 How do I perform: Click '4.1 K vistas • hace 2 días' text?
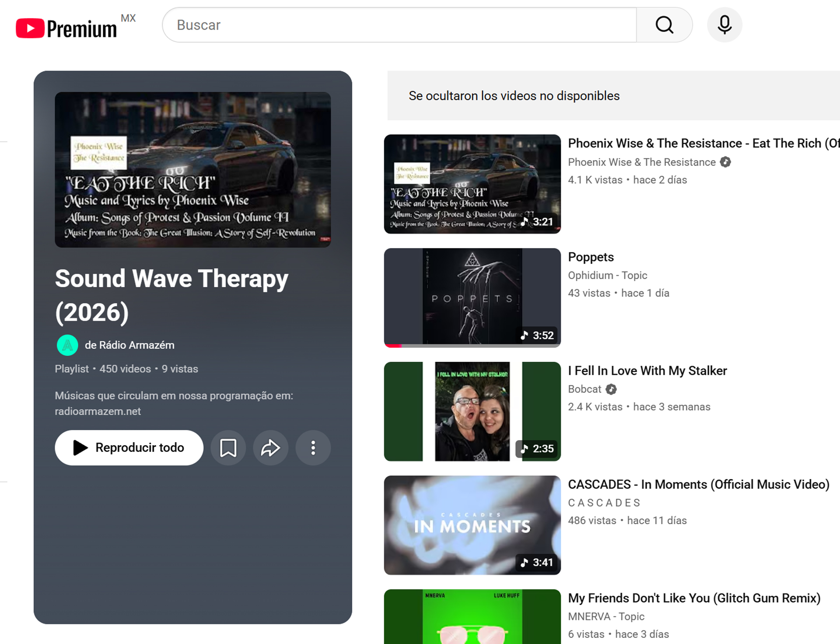627,180
